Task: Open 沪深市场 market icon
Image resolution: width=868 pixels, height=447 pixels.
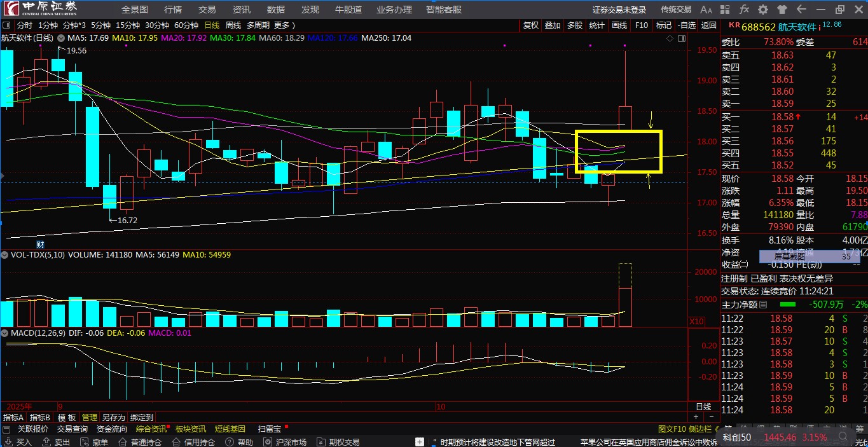Action: click(285, 442)
